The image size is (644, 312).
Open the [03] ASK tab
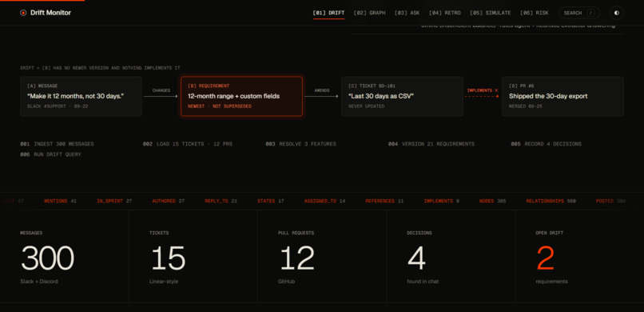click(x=407, y=13)
